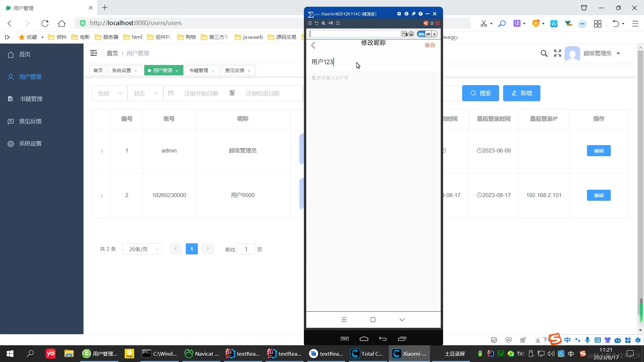Image resolution: width=644 pixels, height=362 pixels.
Task: Click the rotate icon in mirror toolbar
Action: tap(316, 23)
